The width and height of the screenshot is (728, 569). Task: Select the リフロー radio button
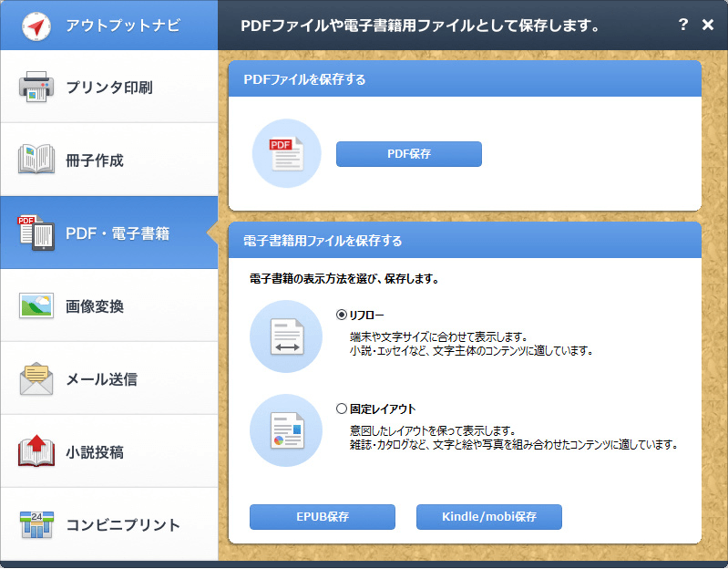(342, 315)
